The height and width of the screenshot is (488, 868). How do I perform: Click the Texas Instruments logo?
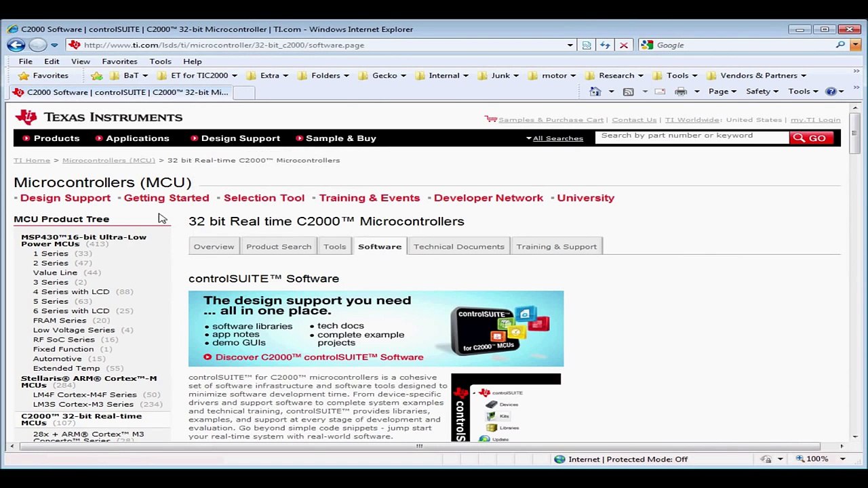(x=99, y=117)
